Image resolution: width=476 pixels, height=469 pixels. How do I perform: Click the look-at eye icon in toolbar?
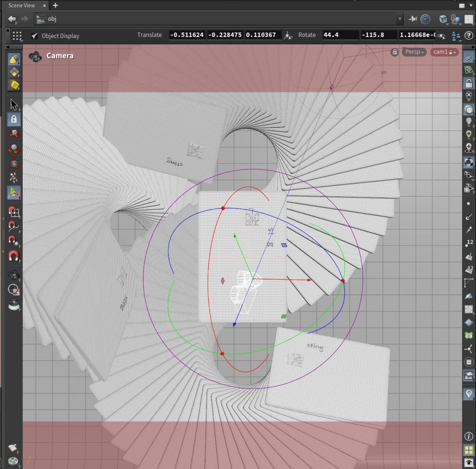tap(442, 36)
